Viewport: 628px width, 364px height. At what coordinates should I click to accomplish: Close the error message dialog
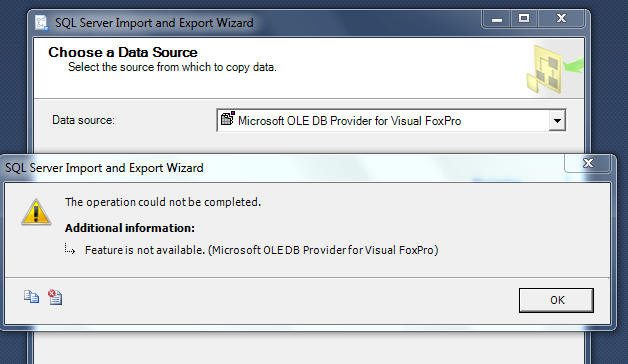588,163
